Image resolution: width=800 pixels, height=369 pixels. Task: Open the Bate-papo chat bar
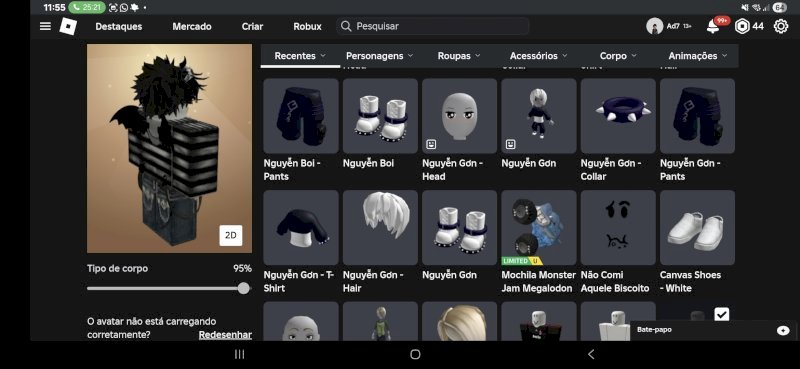[713, 331]
